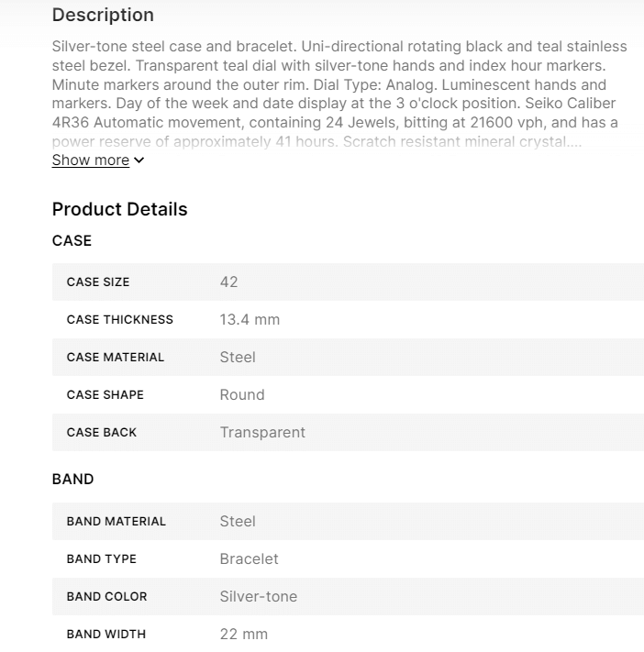Select the Transparent case back value
Screen dimensions: 644x652
[x=262, y=433]
